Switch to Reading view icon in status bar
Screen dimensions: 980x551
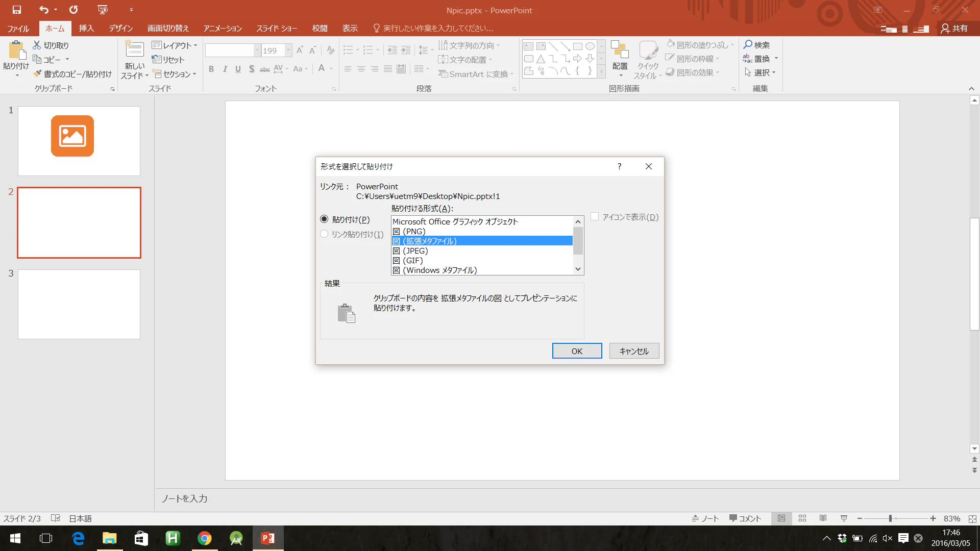click(x=823, y=518)
